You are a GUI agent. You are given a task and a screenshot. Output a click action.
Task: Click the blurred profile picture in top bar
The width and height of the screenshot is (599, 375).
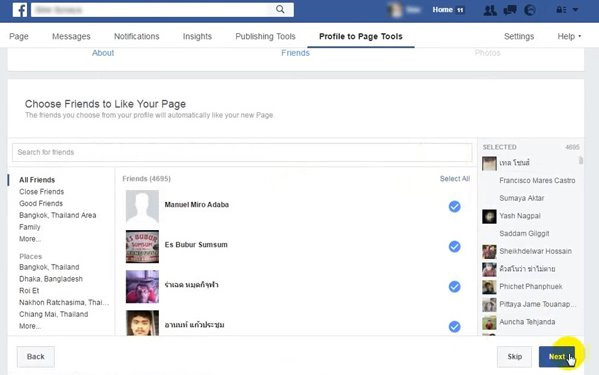click(x=395, y=10)
